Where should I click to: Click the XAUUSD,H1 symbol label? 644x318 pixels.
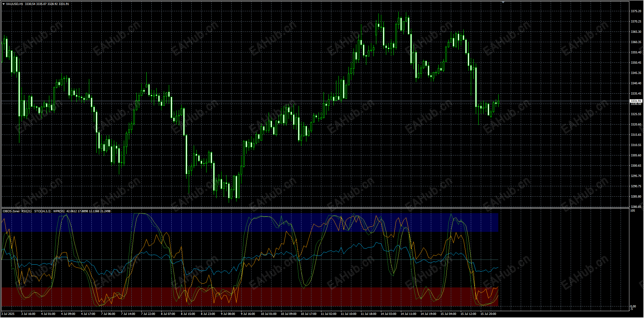[x=14, y=4]
